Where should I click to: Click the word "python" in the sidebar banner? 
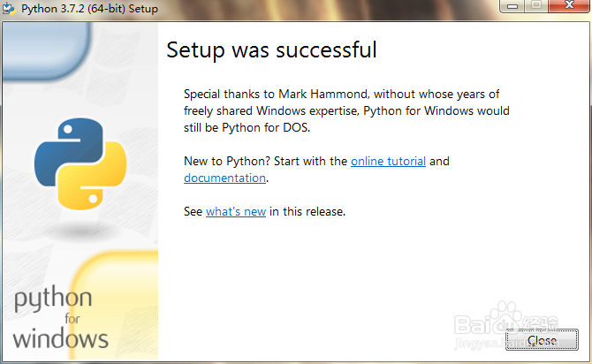53,299
